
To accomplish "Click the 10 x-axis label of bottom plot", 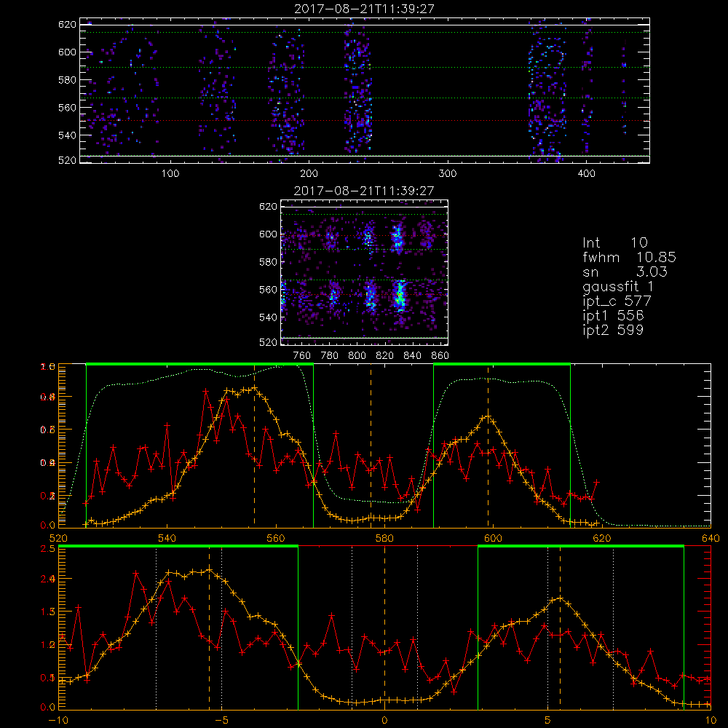I will click(x=711, y=720).
